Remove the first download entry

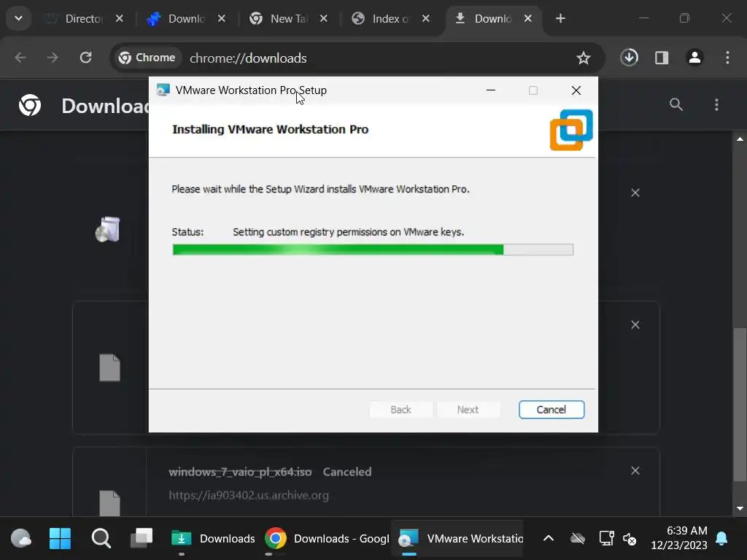pyautogui.click(x=635, y=192)
